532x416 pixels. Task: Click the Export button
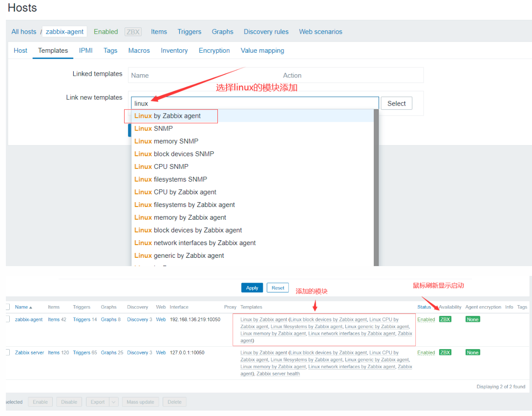98,402
